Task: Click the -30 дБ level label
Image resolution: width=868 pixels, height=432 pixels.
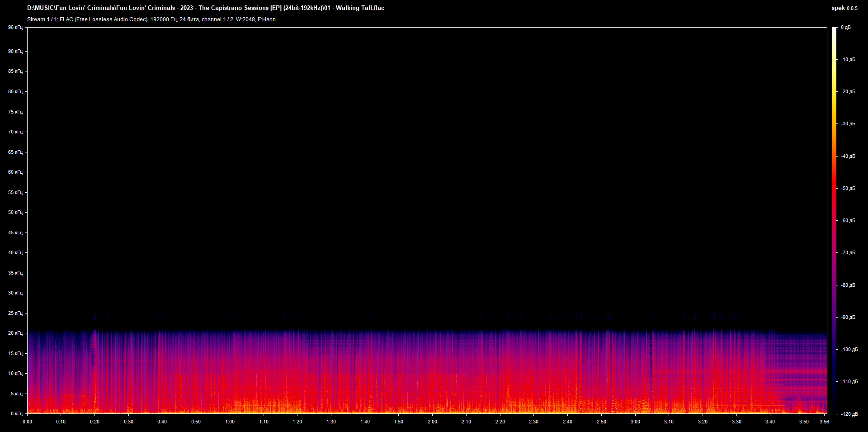Action: pyautogui.click(x=848, y=123)
